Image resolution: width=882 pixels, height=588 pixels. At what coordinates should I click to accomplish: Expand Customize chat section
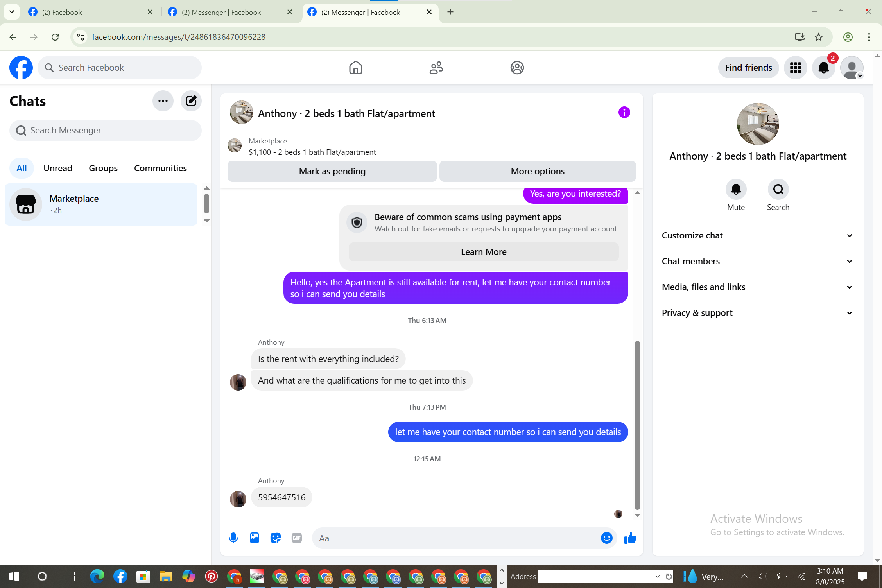(757, 235)
